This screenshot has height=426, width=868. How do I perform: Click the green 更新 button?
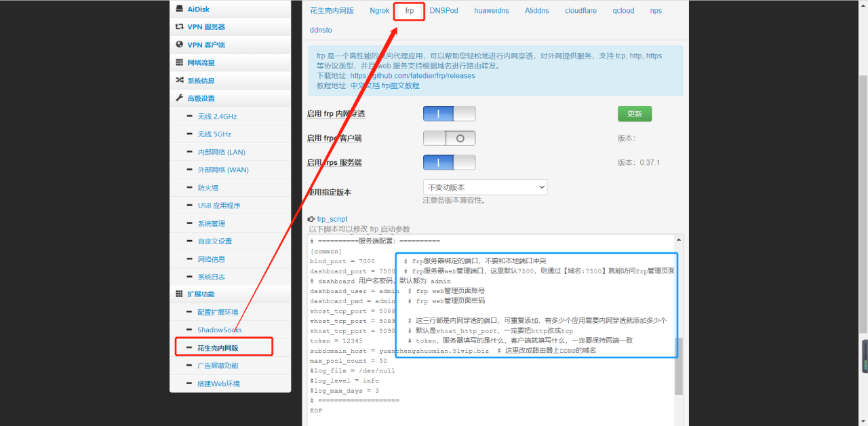tap(635, 113)
